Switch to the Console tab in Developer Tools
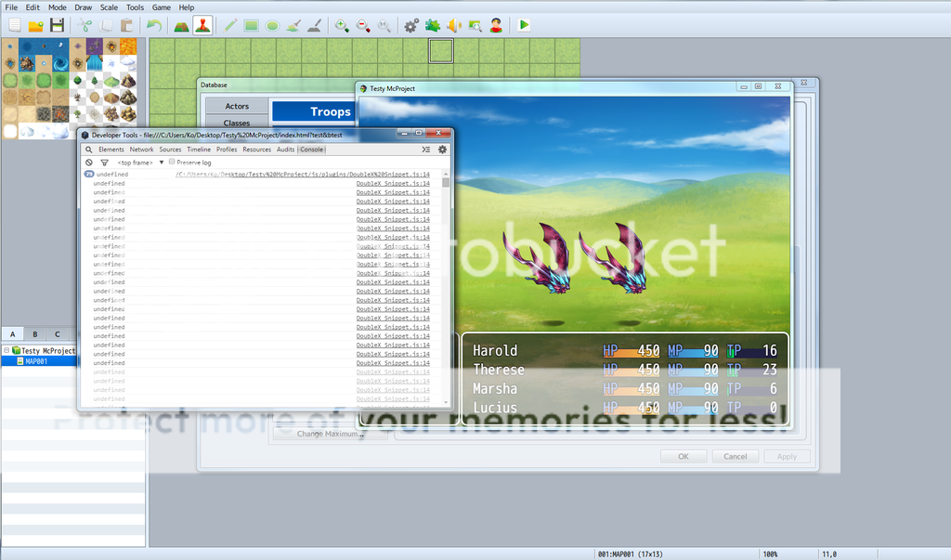Viewport: 951px width, 560px height. pos(312,149)
